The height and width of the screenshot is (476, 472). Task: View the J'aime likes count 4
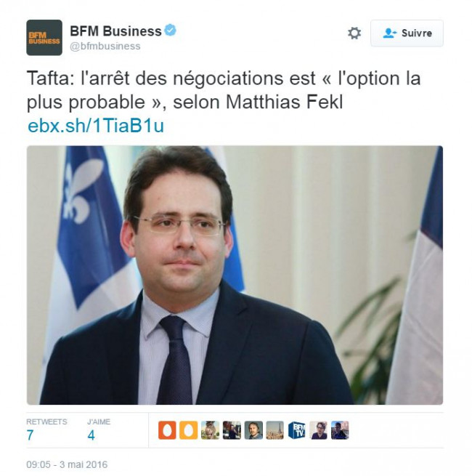[x=91, y=435]
